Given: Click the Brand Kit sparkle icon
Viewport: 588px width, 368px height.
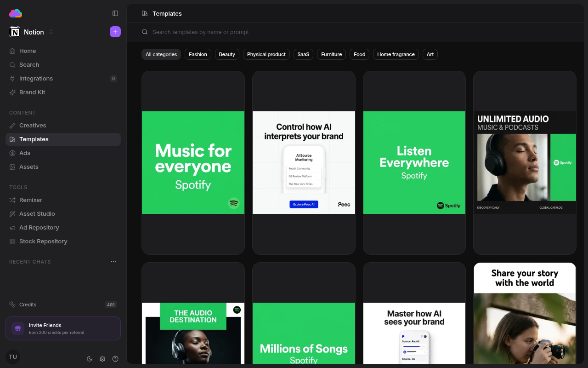Looking at the screenshot, I should point(12,92).
